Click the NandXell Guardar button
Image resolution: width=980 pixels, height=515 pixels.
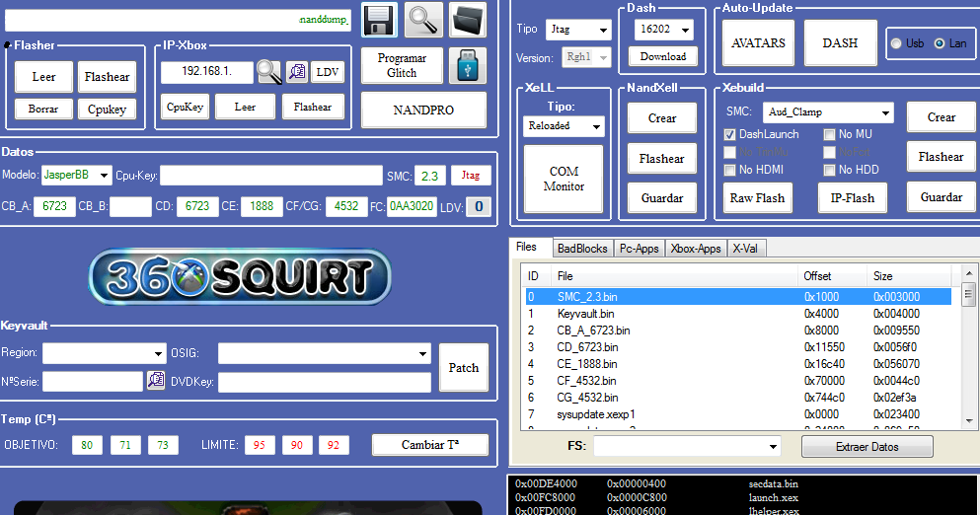click(662, 198)
